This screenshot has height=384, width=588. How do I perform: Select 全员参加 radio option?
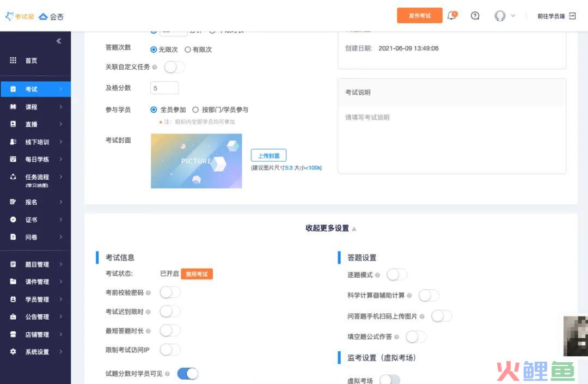tap(154, 109)
